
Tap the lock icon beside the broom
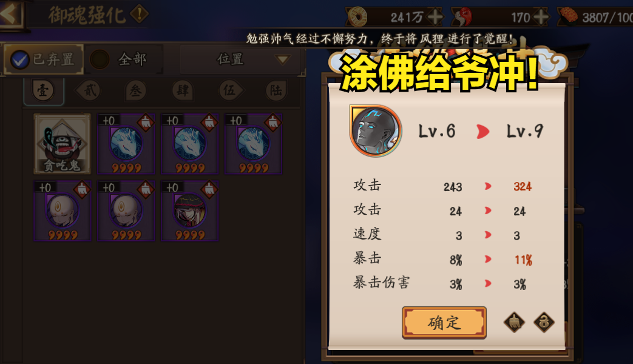point(544,322)
